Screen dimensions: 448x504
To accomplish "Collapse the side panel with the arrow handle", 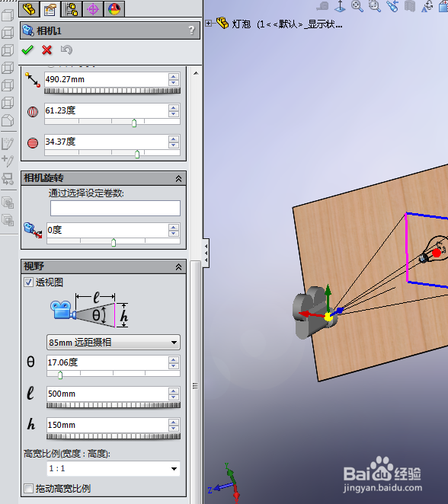I will click(x=206, y=253).
